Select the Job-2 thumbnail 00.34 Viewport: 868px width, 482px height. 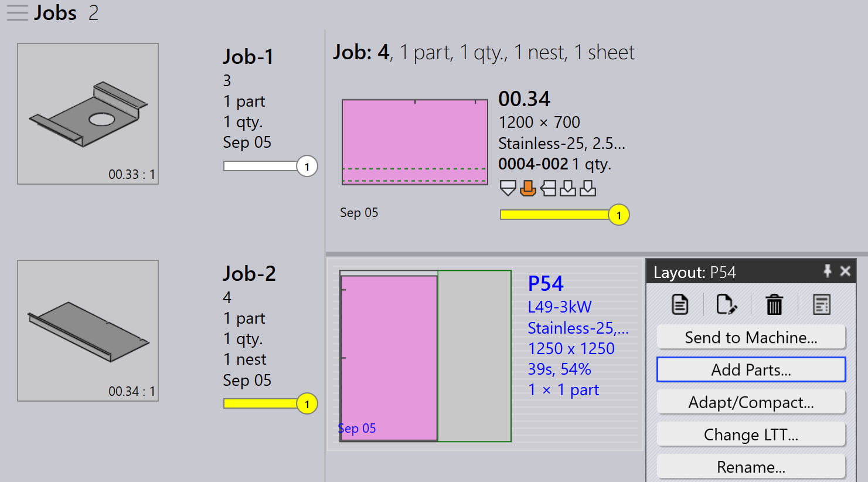88,331
